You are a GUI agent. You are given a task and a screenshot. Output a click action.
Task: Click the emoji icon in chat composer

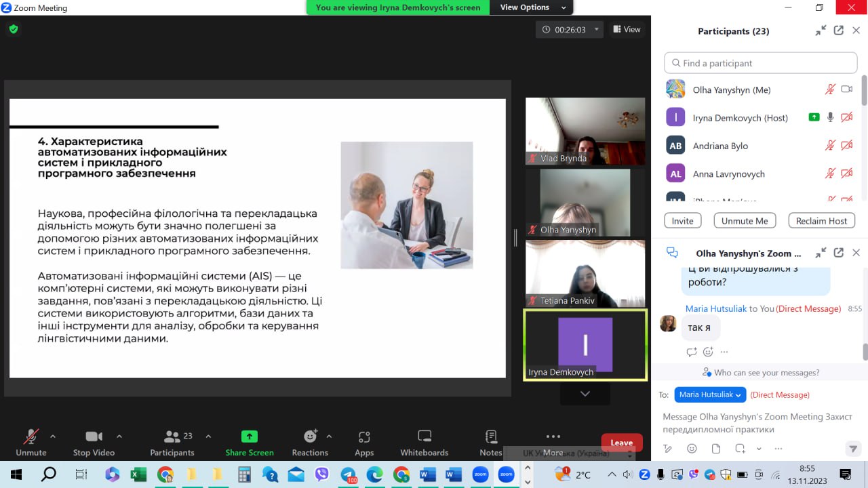692,449
